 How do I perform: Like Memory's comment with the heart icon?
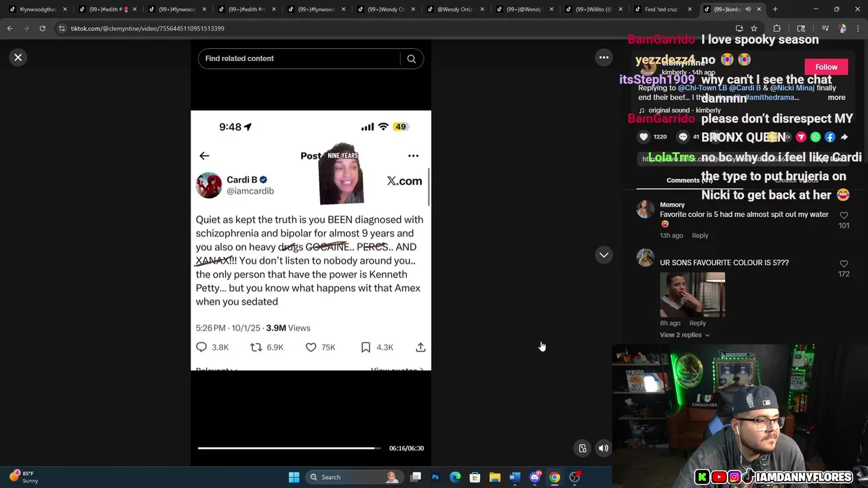844,216
